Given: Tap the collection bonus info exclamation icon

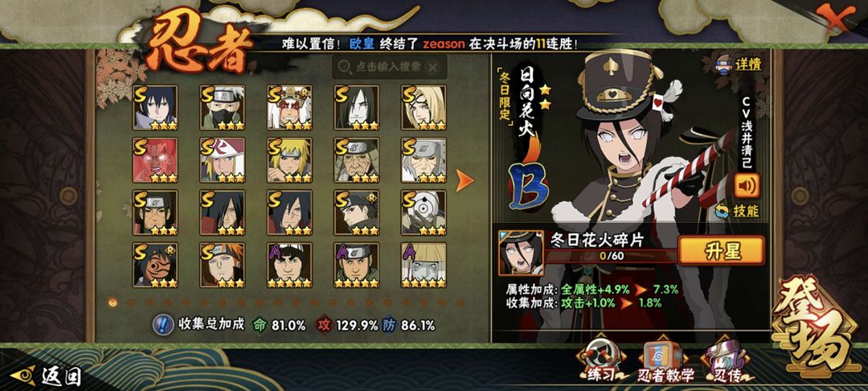Looking at the screenshot, I should click(x=161, y=324).
